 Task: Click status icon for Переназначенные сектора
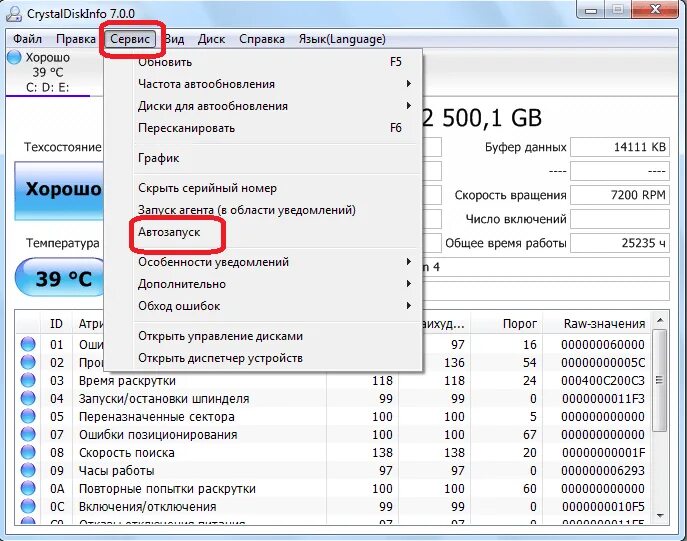pyautogui.click(x=28, y=416)
